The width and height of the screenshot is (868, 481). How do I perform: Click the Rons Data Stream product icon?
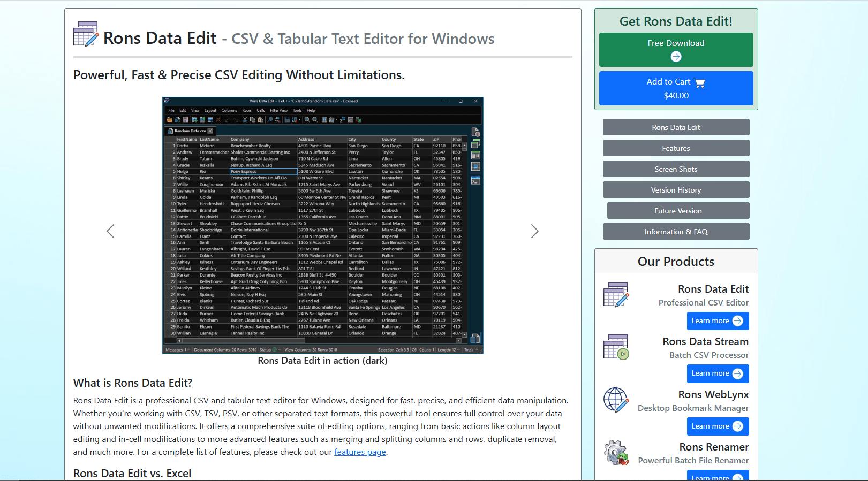coord(616,347)
